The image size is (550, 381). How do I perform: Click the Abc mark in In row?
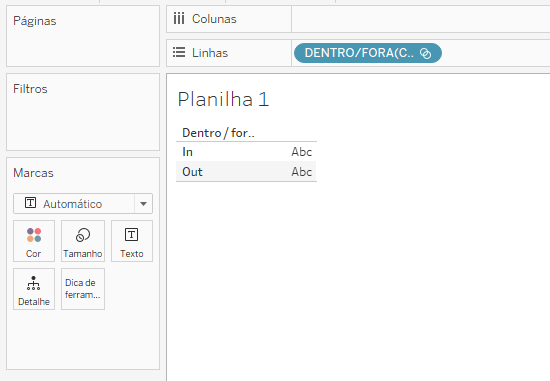click(302, 152)
